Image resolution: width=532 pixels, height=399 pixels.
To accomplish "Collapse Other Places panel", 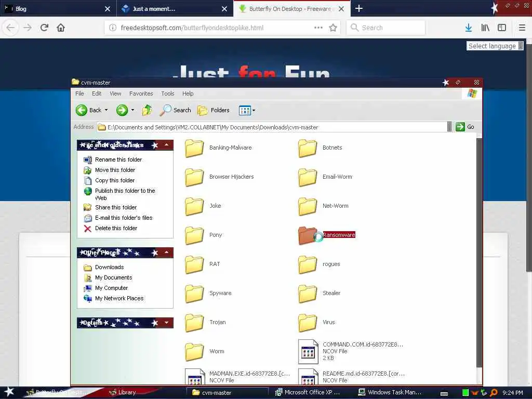I will pyautogui.click(x=167, y=252).
